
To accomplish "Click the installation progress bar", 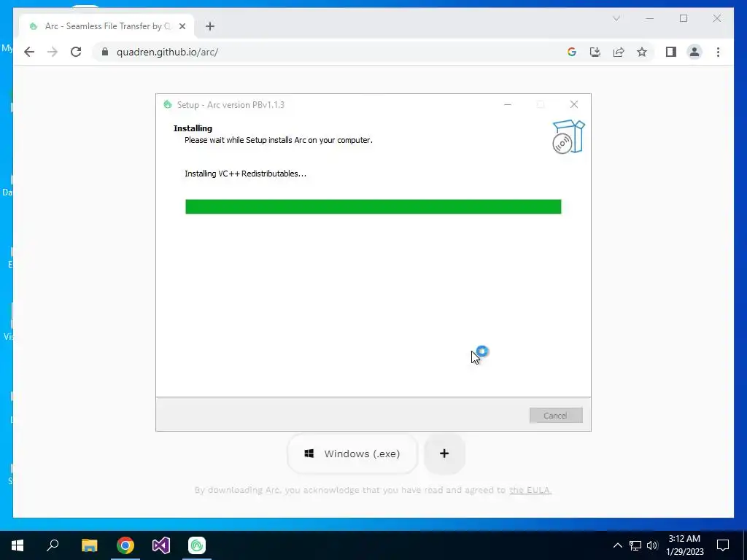I will [x=373, y=206].
